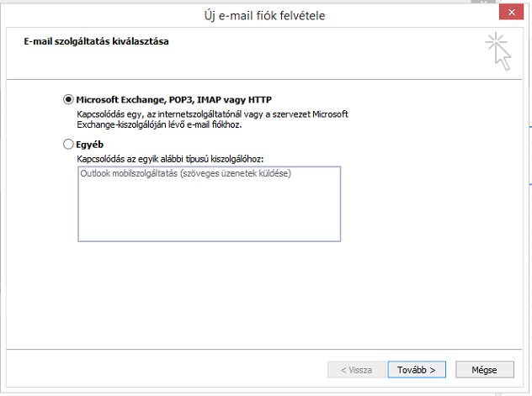Click the E-mail szolgáltatás kiválasztása heading
The width and height of the screenshot is (532, 396).
click(96, 41)
